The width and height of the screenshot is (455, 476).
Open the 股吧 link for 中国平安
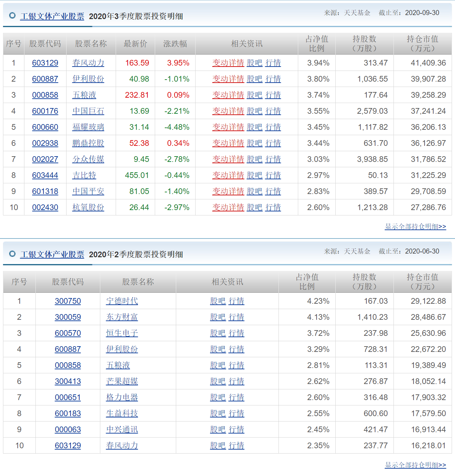pos(255,191)
